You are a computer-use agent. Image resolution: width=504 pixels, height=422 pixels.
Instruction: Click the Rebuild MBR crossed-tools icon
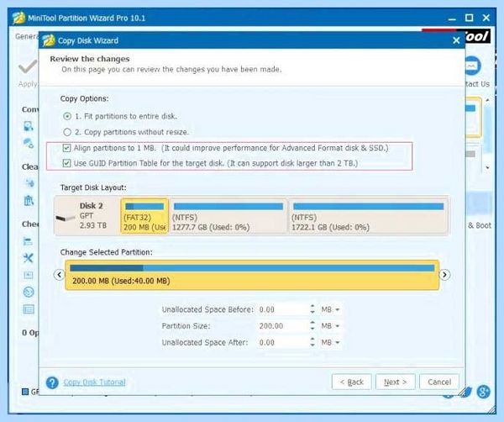tap(29, 257)
